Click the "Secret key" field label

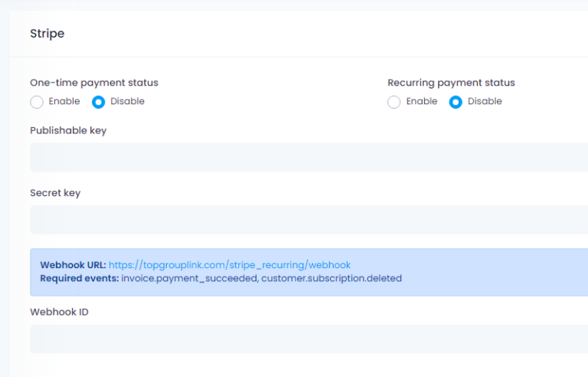[55, 193]
